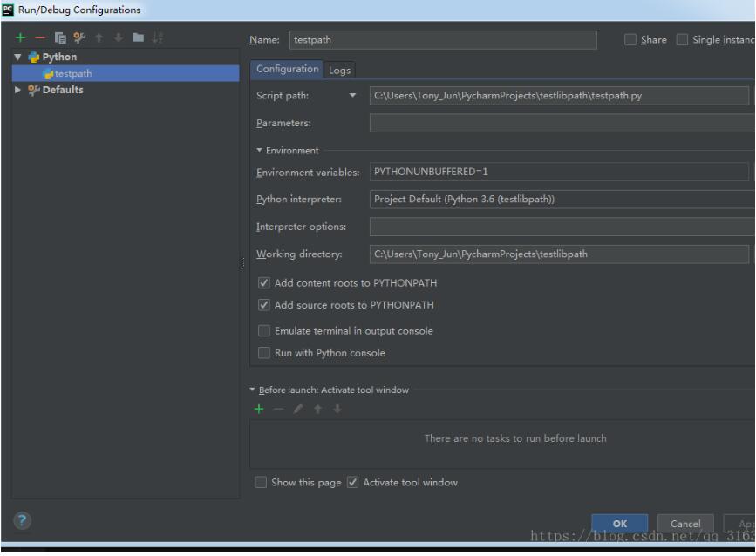Switch to Configuration tab
This screenshot has height=556, width=756.
point(288,69)
